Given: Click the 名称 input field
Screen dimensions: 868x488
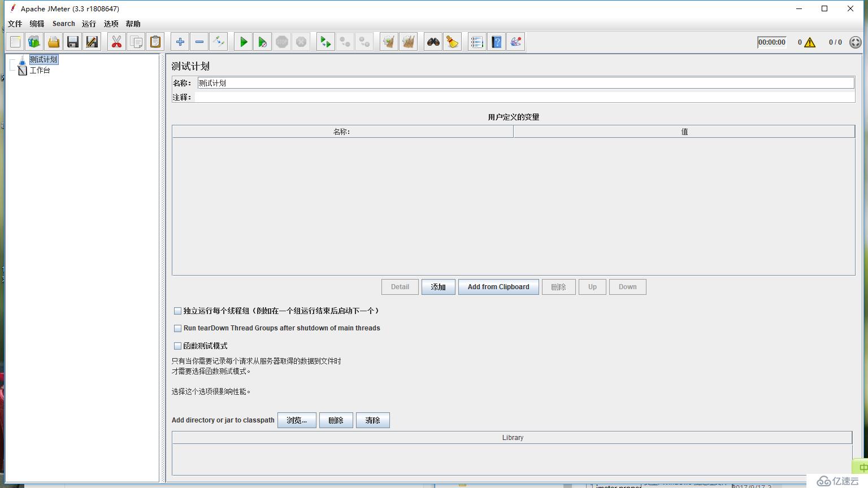Looking at the screenshot, I should (526, 83).
